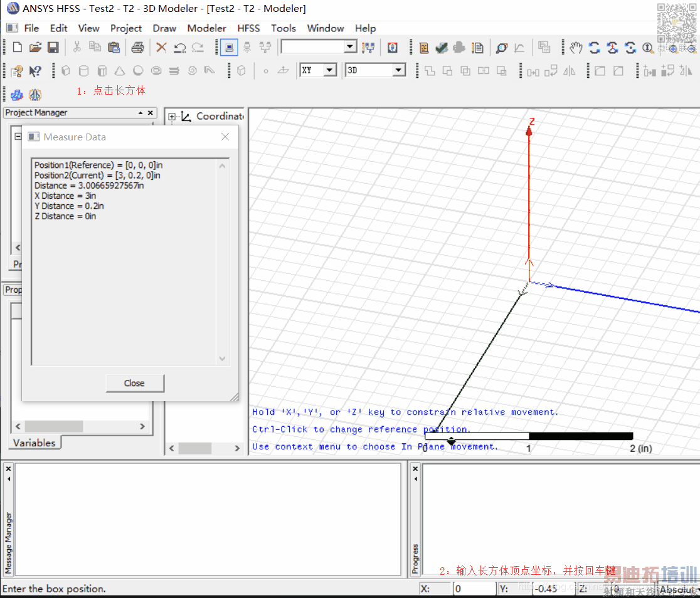Activate the Pan hand tool
This screenshot has height=598, width=700.
click(576, 48)
